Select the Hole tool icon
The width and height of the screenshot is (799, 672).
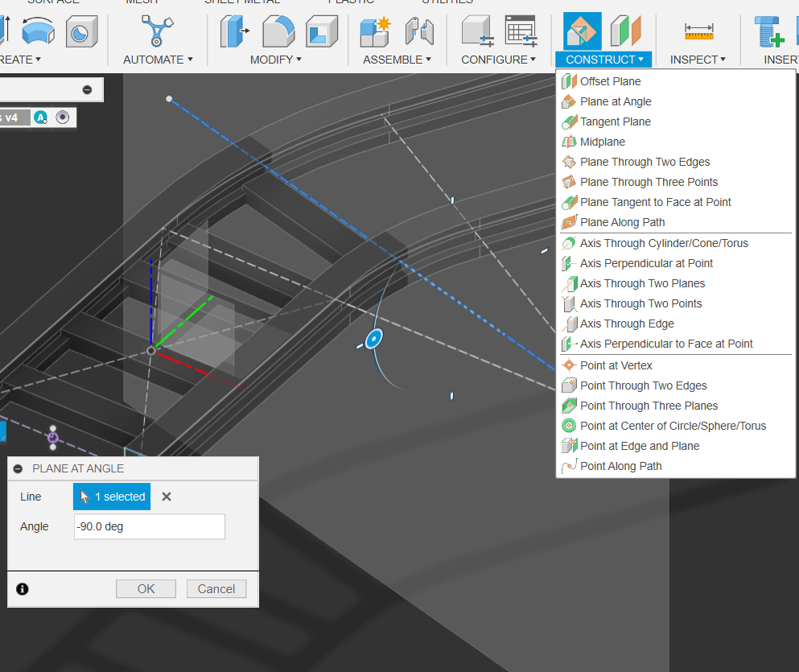coord(81,31)
